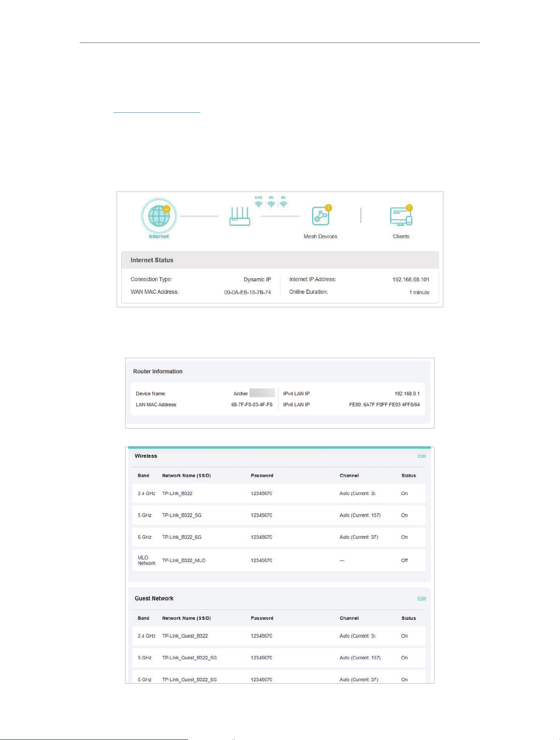
Task: Select the TP-Link_B322_MLO network name
Action: [184, 560]
